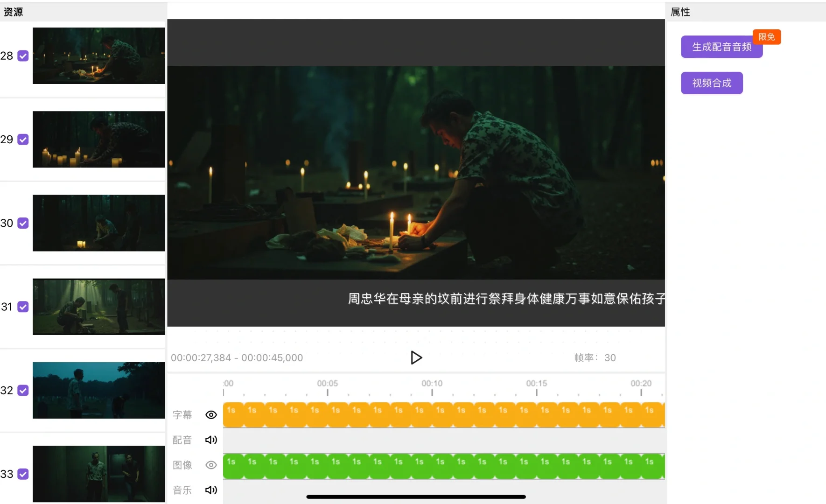Screen dimensions: 826x504
Task: Toggle visibility of the 图像 track
Action: coord(211,465)
